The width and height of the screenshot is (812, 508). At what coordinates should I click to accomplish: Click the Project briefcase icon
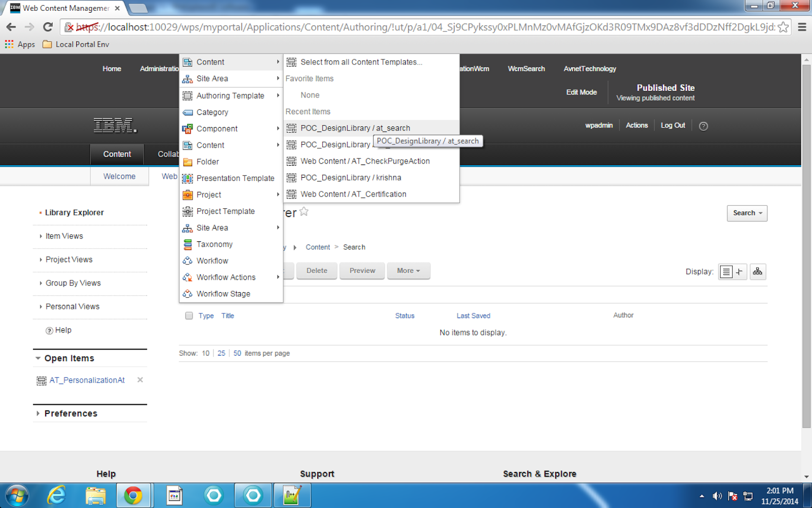pos(187,195)
